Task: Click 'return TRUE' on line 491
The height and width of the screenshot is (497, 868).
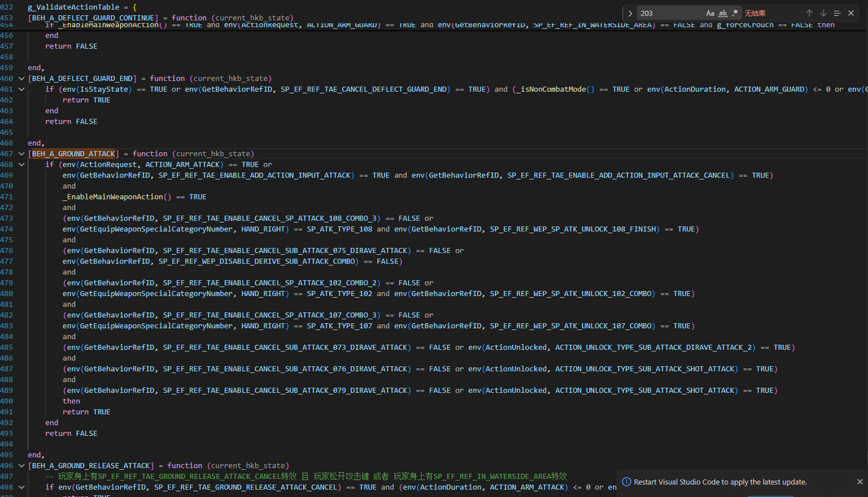Action: [x=87, y=412]
